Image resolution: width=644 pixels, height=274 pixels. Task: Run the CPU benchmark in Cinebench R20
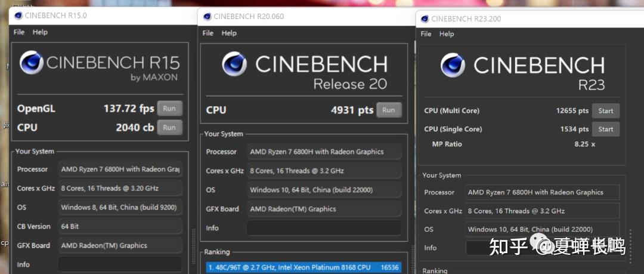[389, 110]
